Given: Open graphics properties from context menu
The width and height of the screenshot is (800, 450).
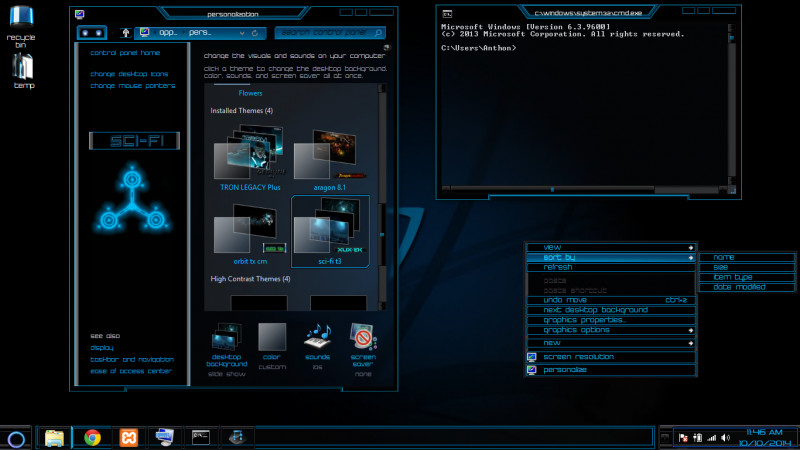Looking at the screenshot, I should 611,320.
